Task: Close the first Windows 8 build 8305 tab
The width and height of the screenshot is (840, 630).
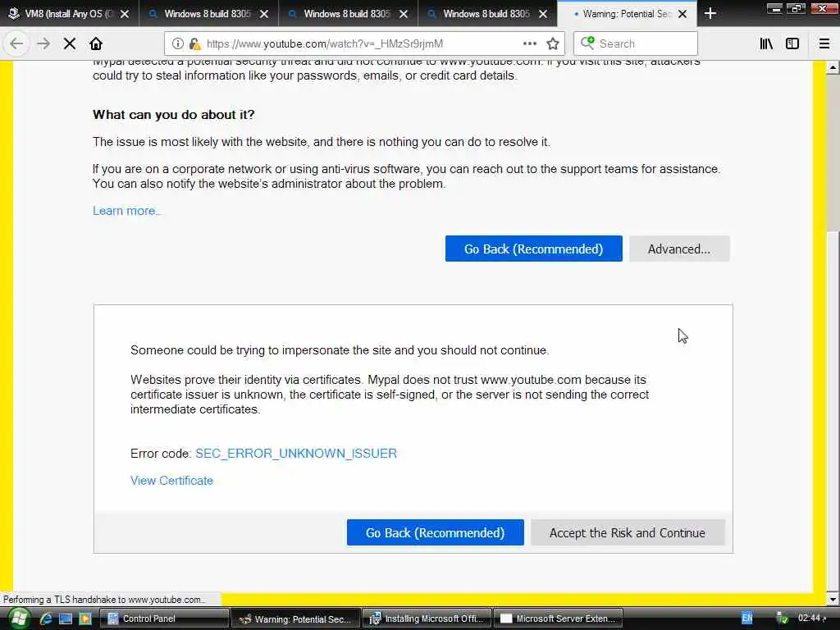Action: [264, 14]
